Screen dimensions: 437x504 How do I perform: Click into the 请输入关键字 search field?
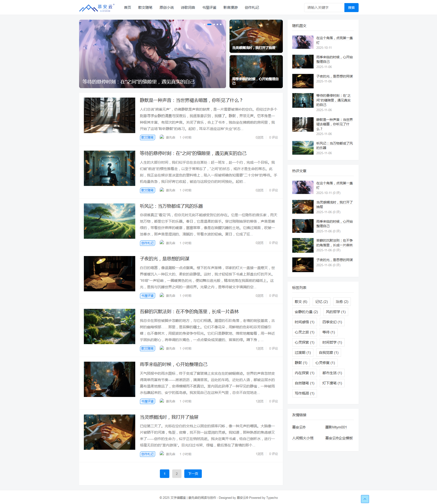click(324, 8)
